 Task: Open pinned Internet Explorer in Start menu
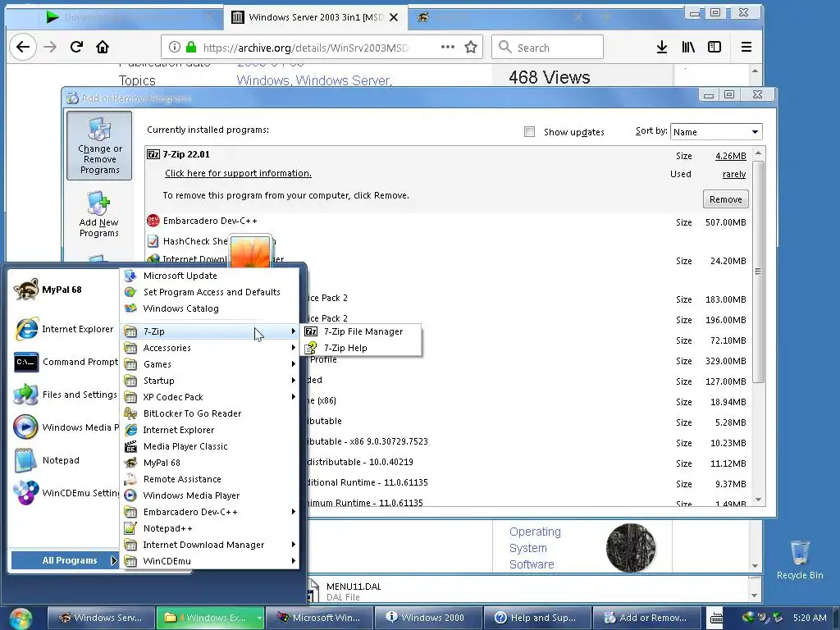[x=64, y=329]
